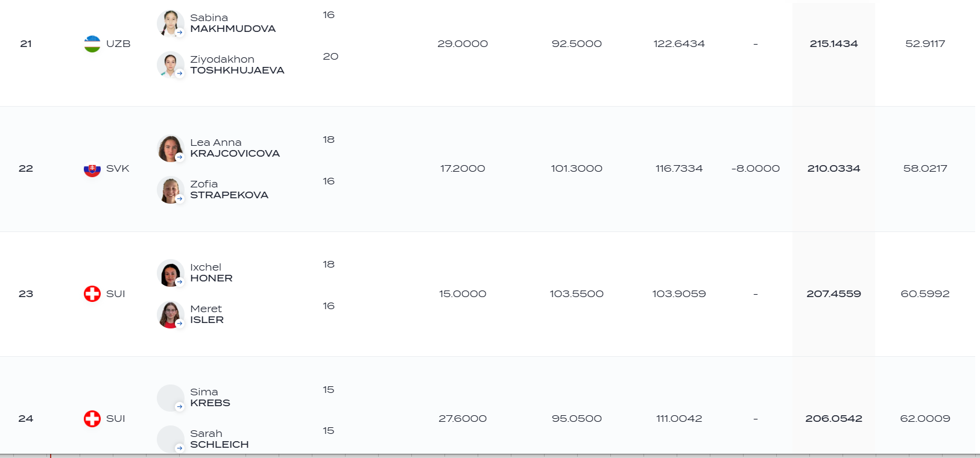Click Switzerland flag in rank 23 row
Viewport: 980px width, 458px height.
pos(92,293)
